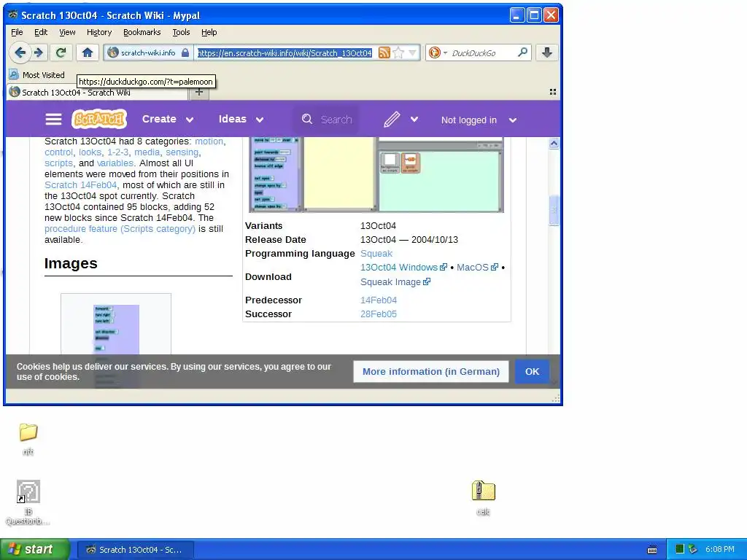Open the MacOS download link
The image size is (747, 560).
tap(477, 267)
